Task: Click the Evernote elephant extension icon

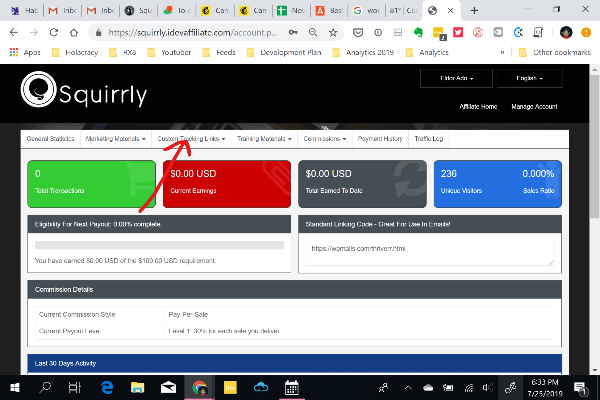Action: [418, 33]
